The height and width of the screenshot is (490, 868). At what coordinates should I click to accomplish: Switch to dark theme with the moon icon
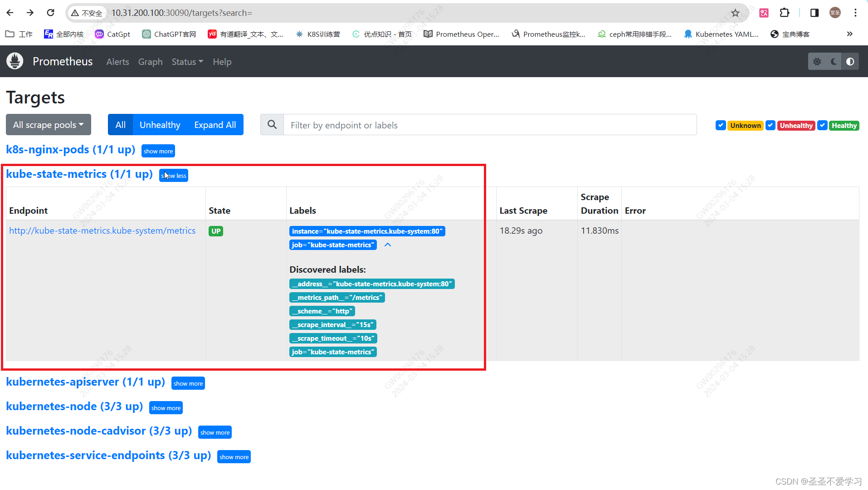[x=834, y=61]
